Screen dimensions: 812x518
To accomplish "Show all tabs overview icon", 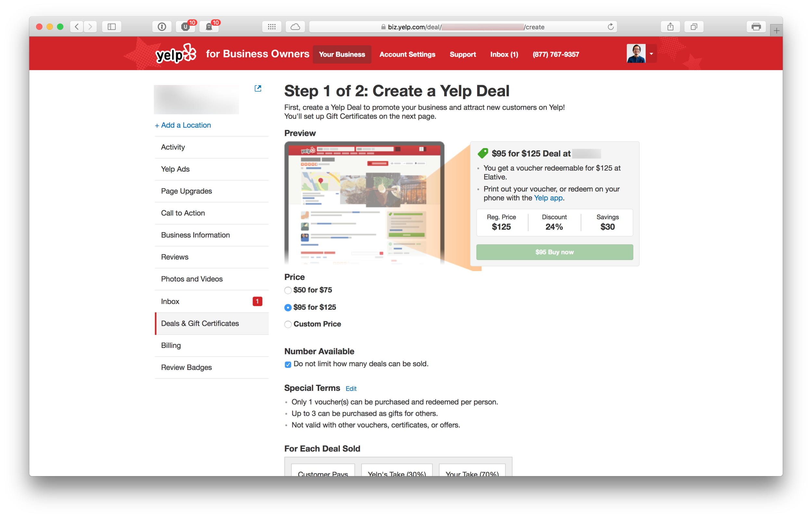I will coord(694,27).
